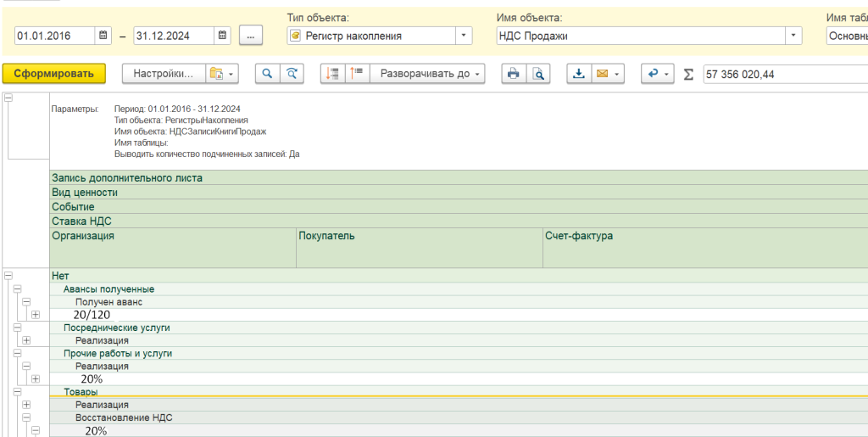
Task: Open the Разворачивать до dropdown
Action: 427,73
